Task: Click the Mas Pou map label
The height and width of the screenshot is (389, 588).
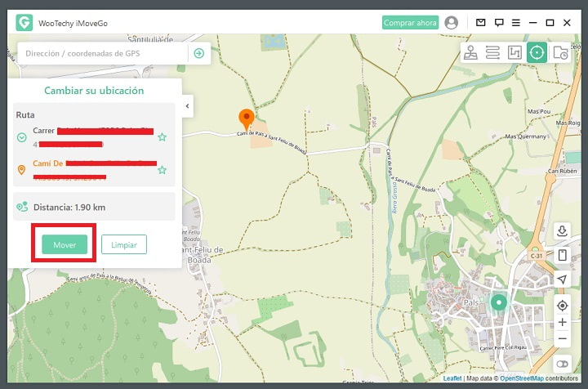Action: pyautogui.click(x=539, y=111)
